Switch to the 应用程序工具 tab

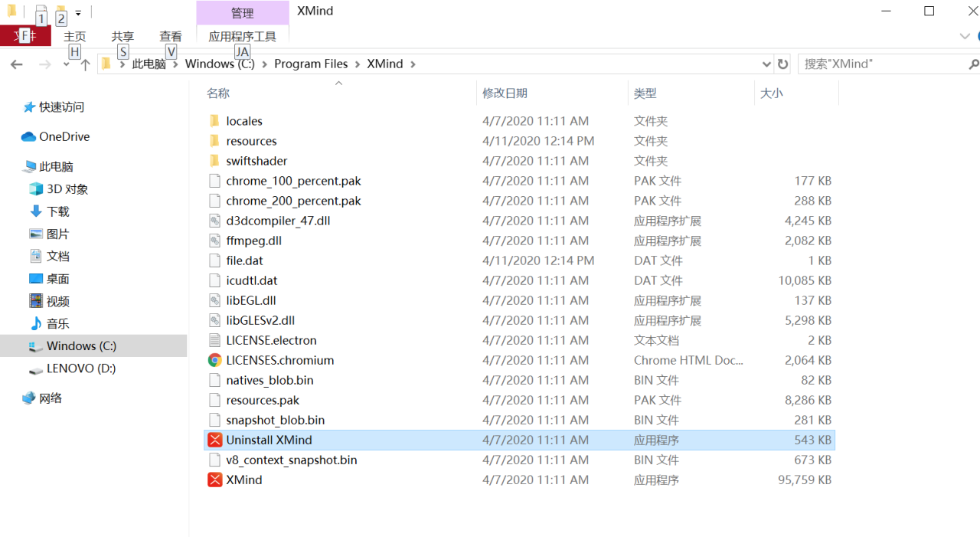[x=243, y=36]
